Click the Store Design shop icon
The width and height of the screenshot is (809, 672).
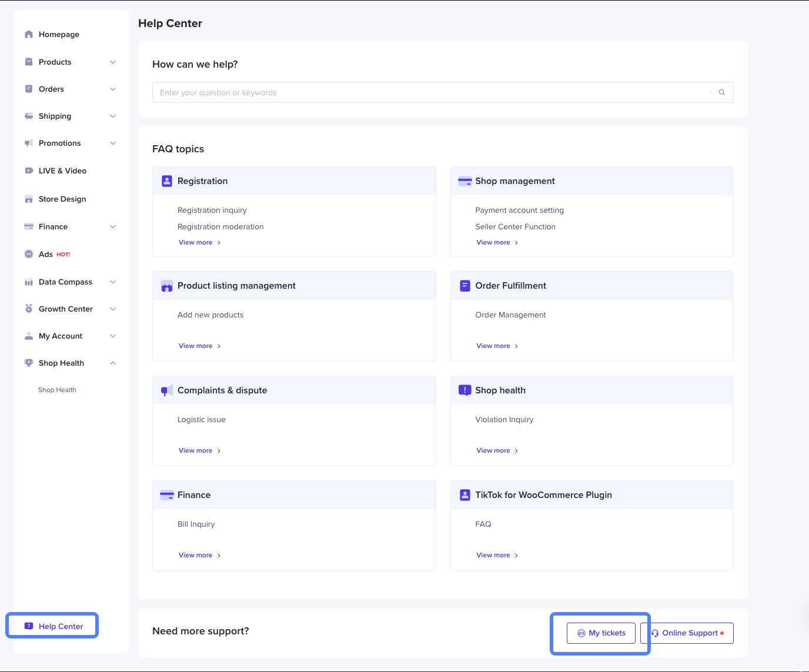[x=29, y=199]
